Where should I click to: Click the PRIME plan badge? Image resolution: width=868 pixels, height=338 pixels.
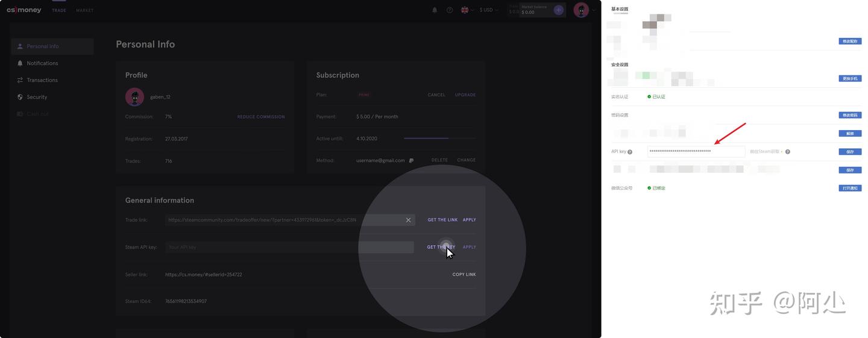click(364, 95)
